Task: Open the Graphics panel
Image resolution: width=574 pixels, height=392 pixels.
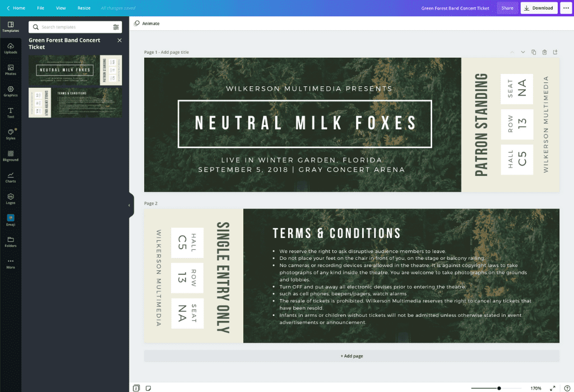Action: [11, 90]
